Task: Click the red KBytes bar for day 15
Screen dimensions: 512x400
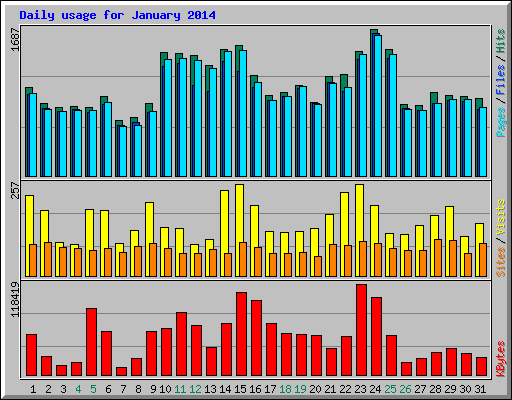Action: click(241, 334)
